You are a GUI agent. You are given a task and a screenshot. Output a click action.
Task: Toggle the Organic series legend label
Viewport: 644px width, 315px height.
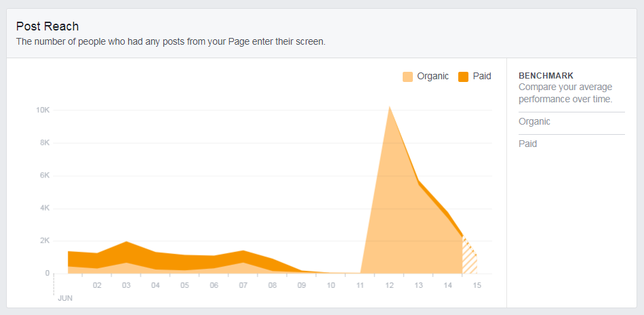(432, 77)
